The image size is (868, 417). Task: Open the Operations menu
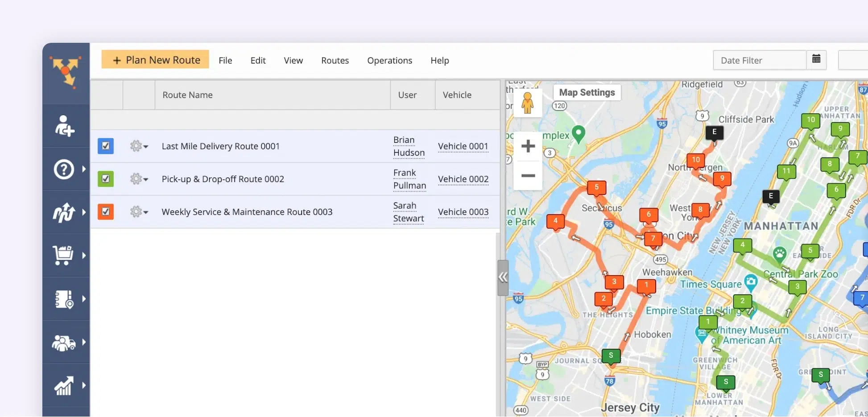pos(389,61)
